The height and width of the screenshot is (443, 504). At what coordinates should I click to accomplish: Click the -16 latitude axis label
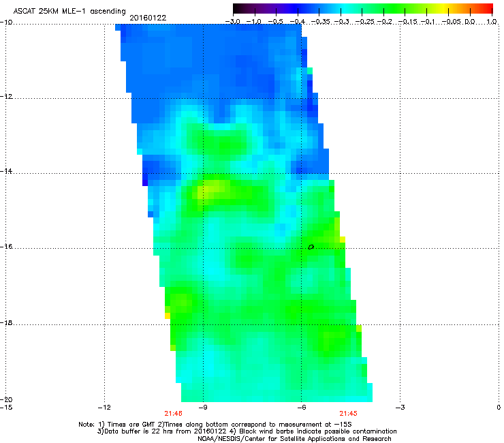6,247
